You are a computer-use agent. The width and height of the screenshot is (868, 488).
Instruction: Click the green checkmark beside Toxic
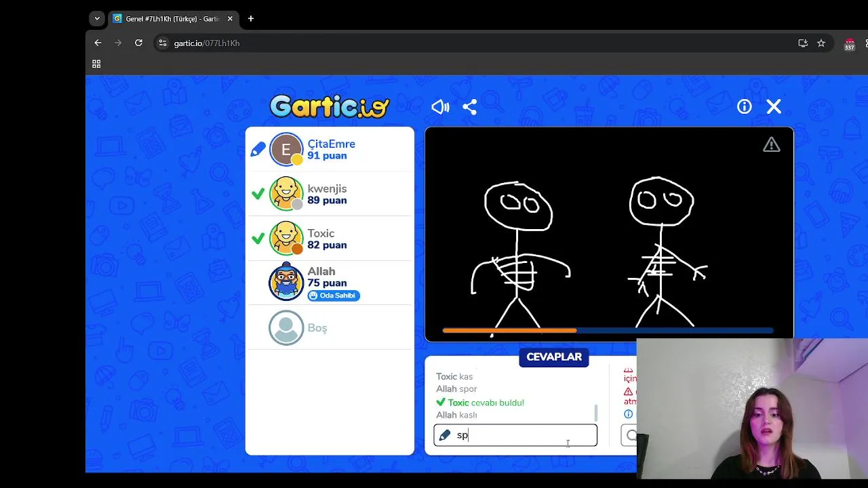point(258,239)
